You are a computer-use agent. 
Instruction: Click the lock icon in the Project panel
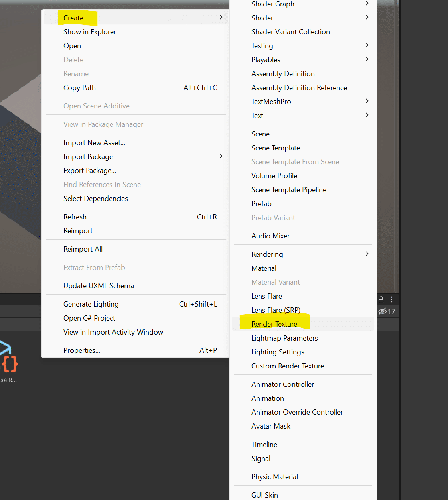381,299
